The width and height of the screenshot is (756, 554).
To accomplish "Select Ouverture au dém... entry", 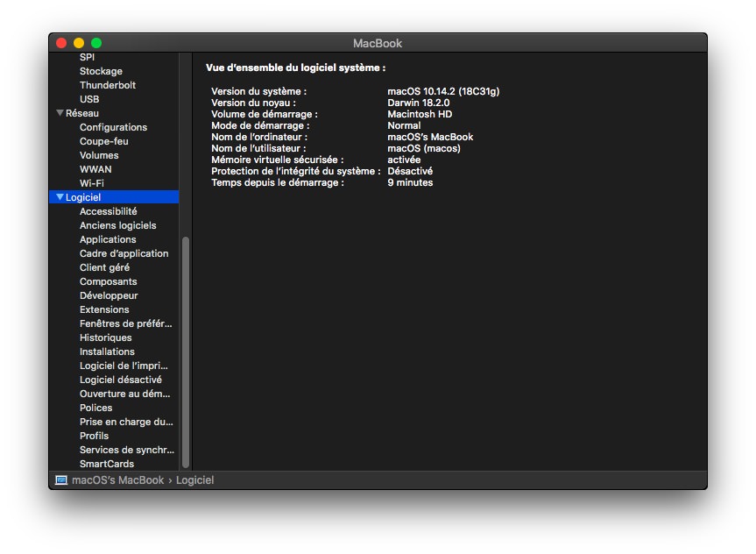I will (x=124, y=393).
